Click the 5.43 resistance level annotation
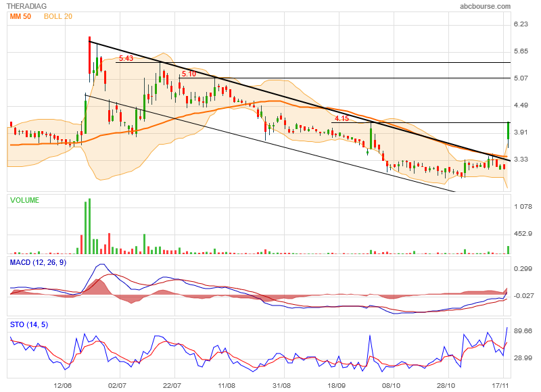Screen dimensions: 541x392 pos(126,59)
